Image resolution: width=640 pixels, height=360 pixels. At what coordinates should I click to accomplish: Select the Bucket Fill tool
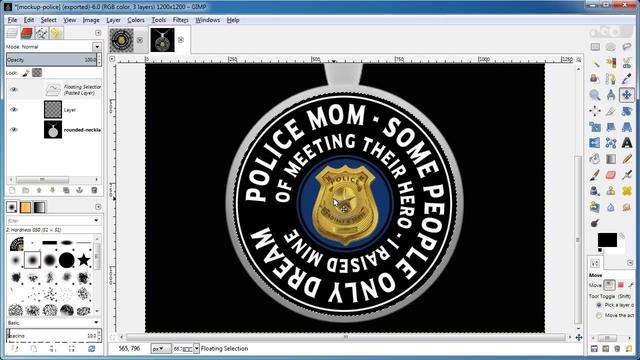(595, 159)
